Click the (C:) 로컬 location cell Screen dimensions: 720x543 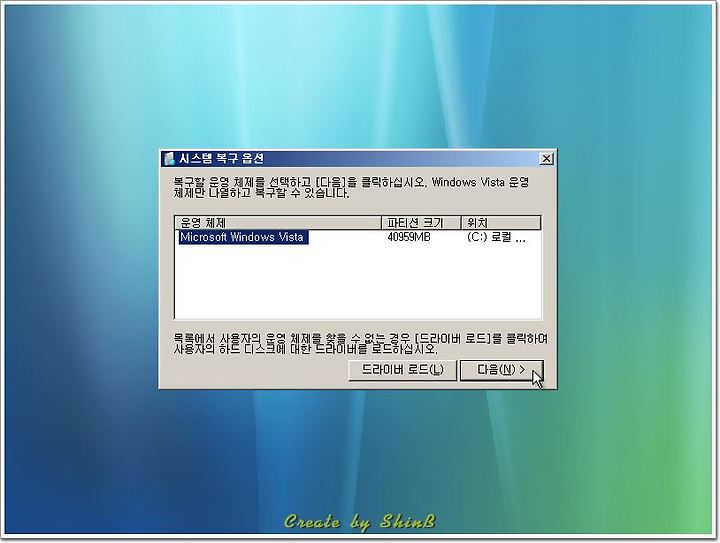click(496, 237)
